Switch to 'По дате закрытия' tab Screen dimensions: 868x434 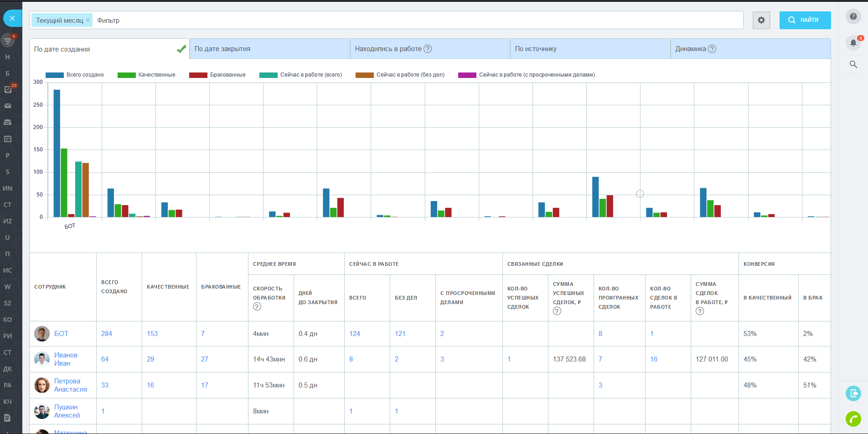[x=269, y=49]
